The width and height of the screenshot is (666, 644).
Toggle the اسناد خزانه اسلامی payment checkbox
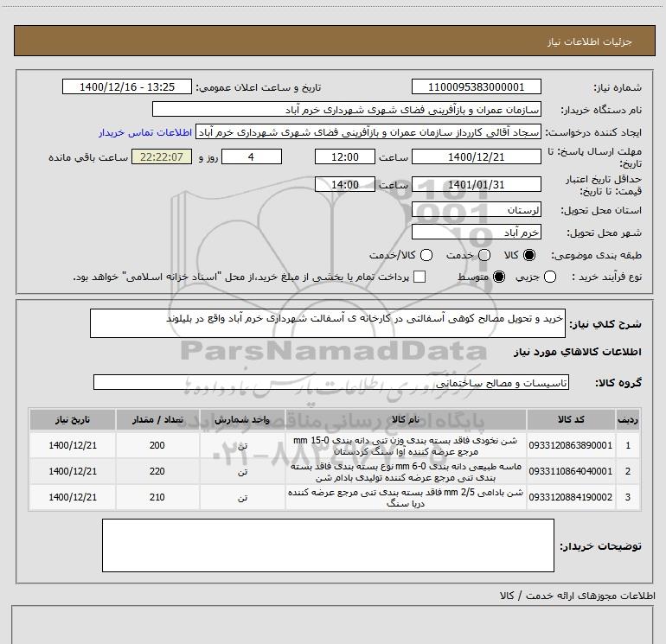(419, 277)
